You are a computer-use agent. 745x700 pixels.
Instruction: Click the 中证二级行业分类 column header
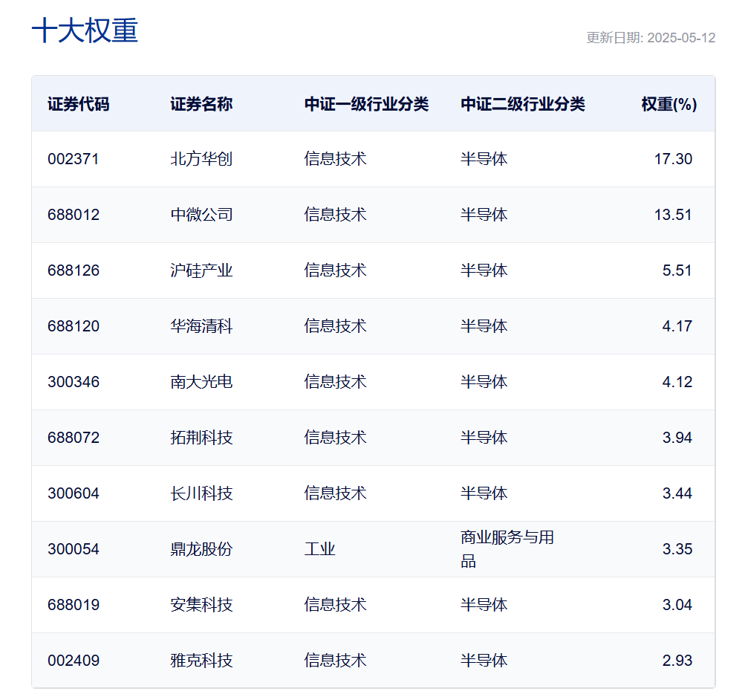523,104
